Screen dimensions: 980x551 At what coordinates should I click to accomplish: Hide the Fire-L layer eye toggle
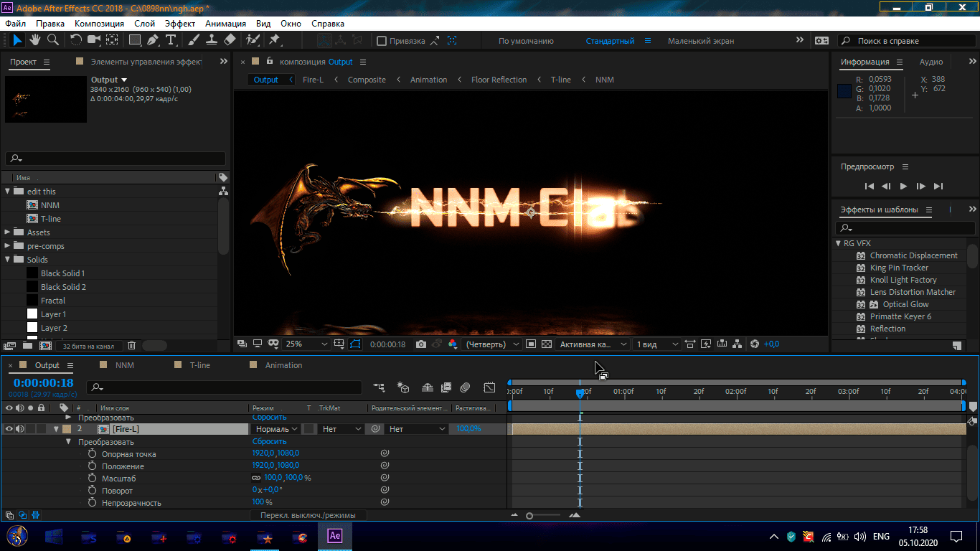click(9, 429)
